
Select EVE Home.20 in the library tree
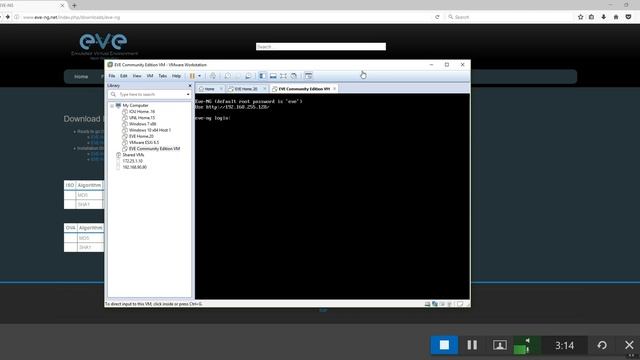[141, 136]
